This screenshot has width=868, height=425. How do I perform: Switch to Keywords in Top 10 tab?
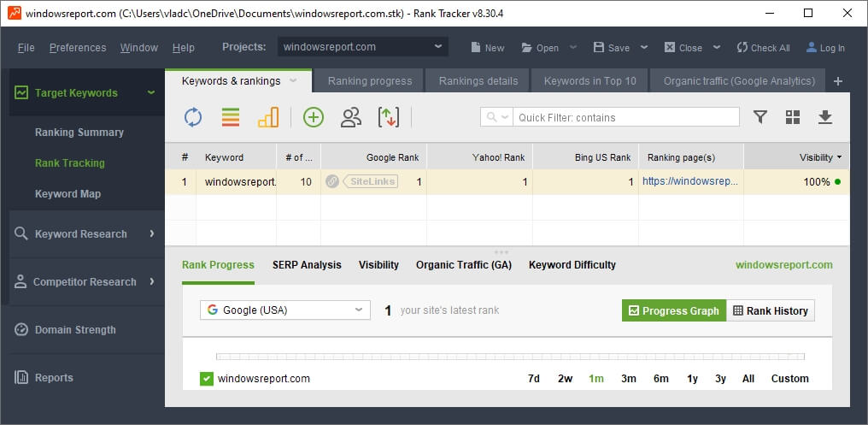(x=590, y=81)
